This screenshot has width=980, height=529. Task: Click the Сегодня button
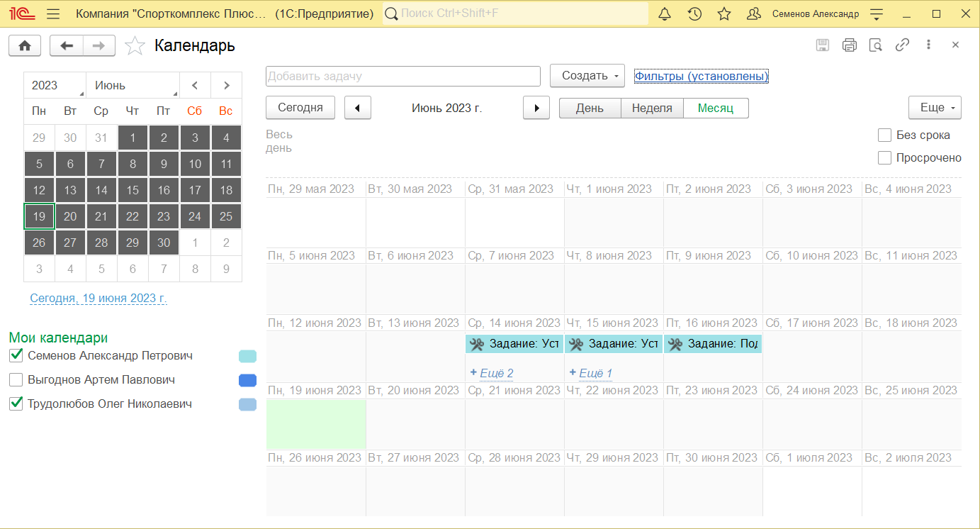tap(300, 108)
